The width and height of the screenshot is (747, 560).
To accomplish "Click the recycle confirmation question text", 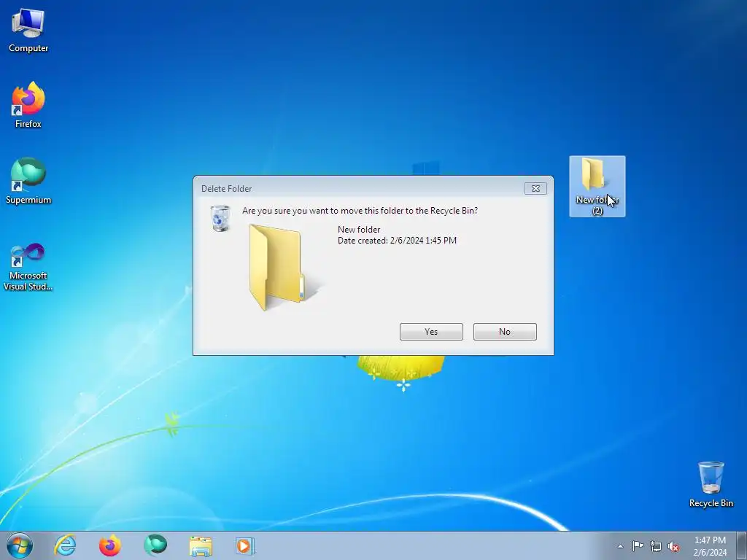I will click(x=360, y=211).
